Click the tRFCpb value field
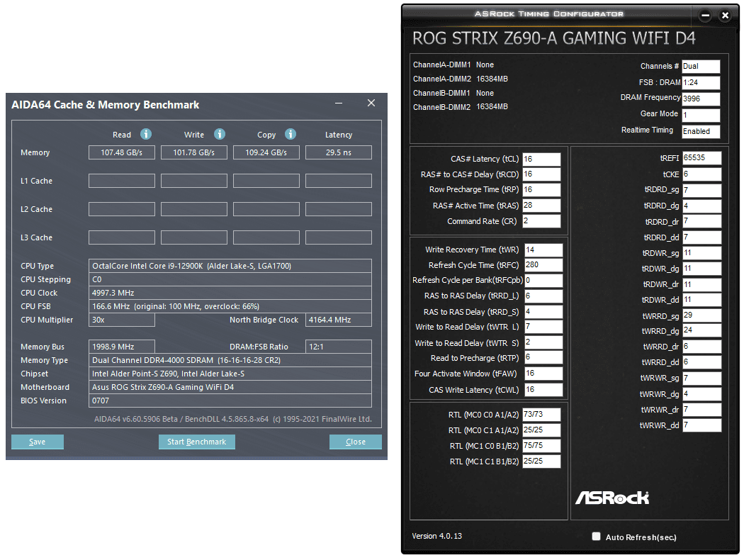 pos(543,281)
